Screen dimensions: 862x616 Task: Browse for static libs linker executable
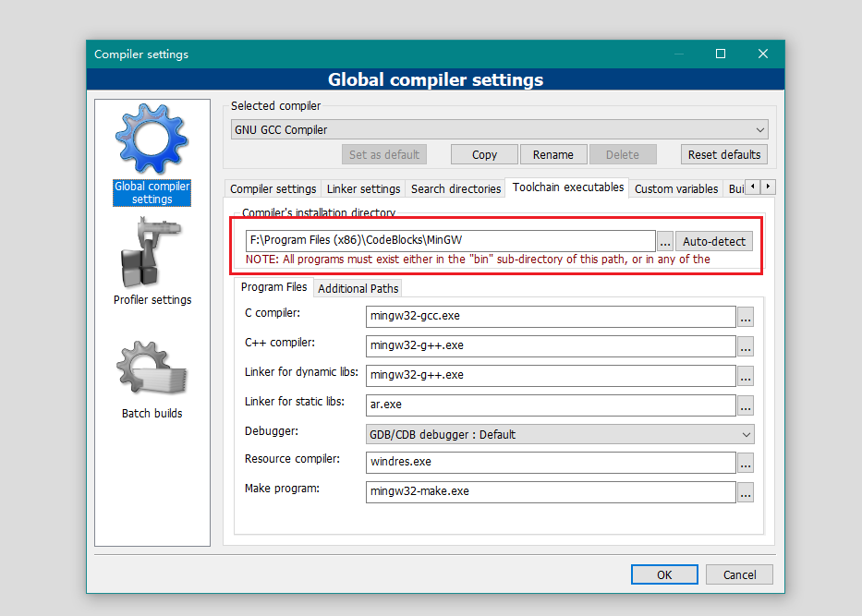point(746,405)
